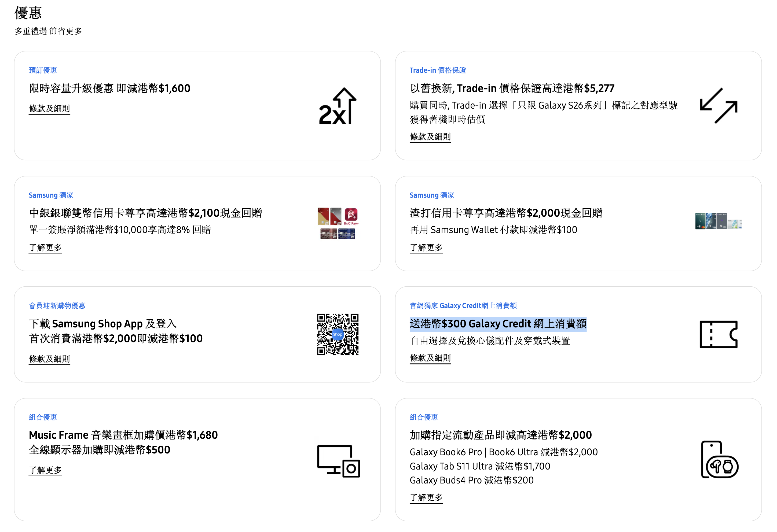Click 了解更多 under the Standard Chartered offer
Image resolution: width=777 pixels, height=532 pixels.
(x=426, y=247)
